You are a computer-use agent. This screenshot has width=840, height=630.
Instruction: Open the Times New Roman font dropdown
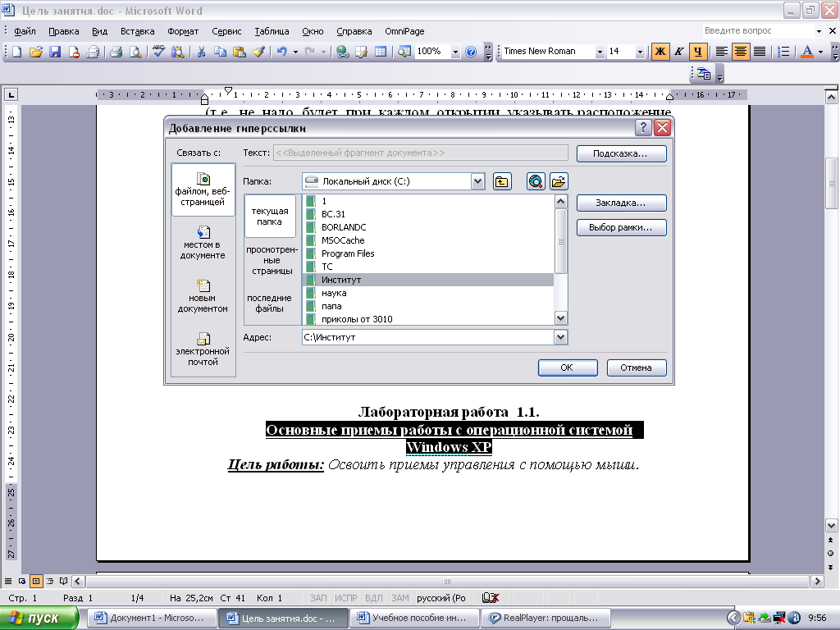[x=600, y=52]
